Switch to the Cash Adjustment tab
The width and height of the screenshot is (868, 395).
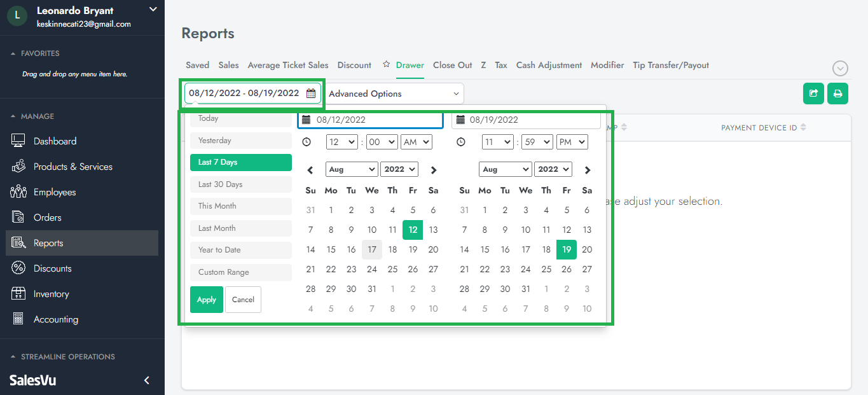pyautogui.click(x=549, y=65)
